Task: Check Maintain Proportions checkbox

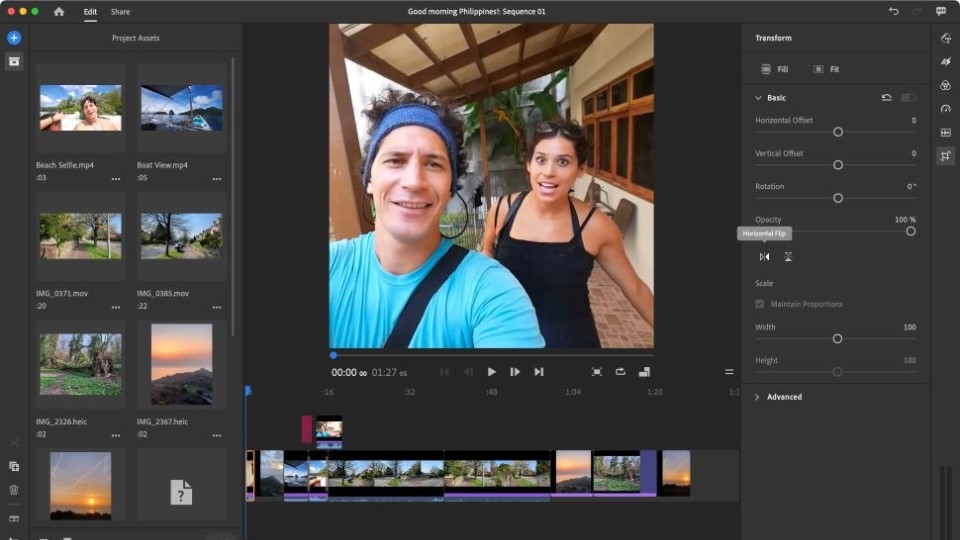Action: coord(759,304)
